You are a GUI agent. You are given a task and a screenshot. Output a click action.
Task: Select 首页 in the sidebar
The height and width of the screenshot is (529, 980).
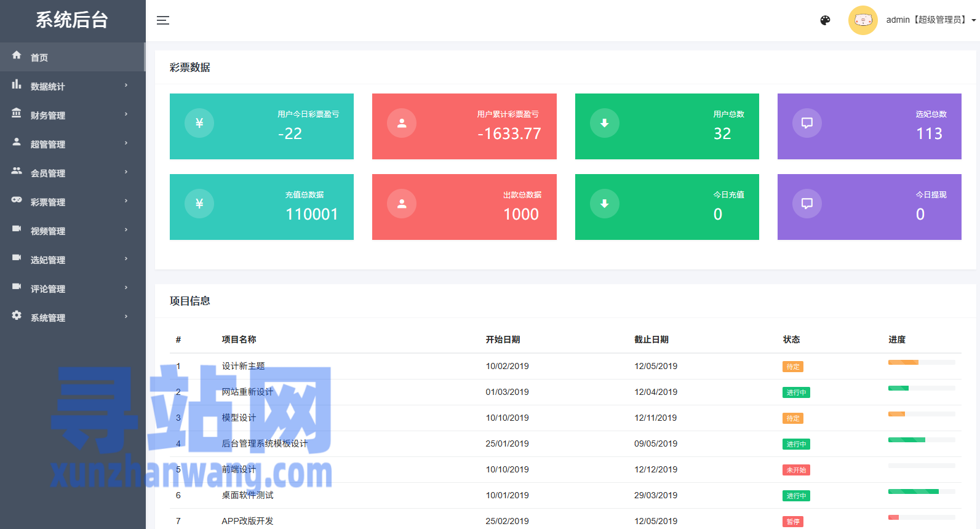pos(39,57)
